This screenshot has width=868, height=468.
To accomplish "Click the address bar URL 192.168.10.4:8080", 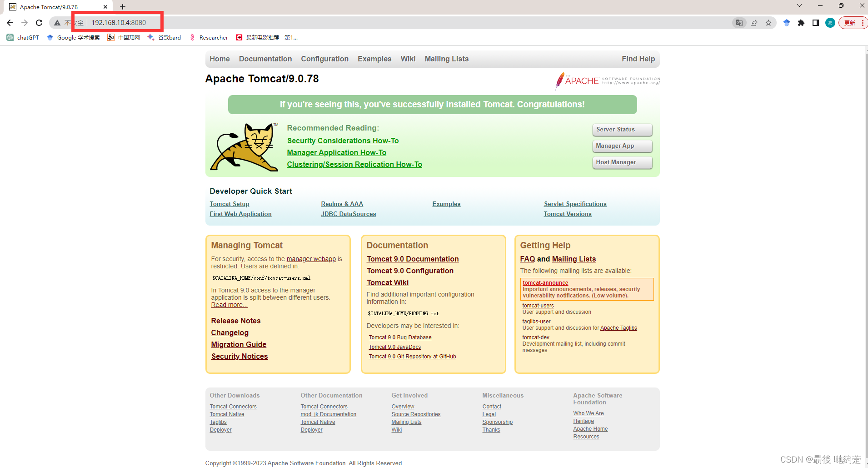I will point(119,23).
